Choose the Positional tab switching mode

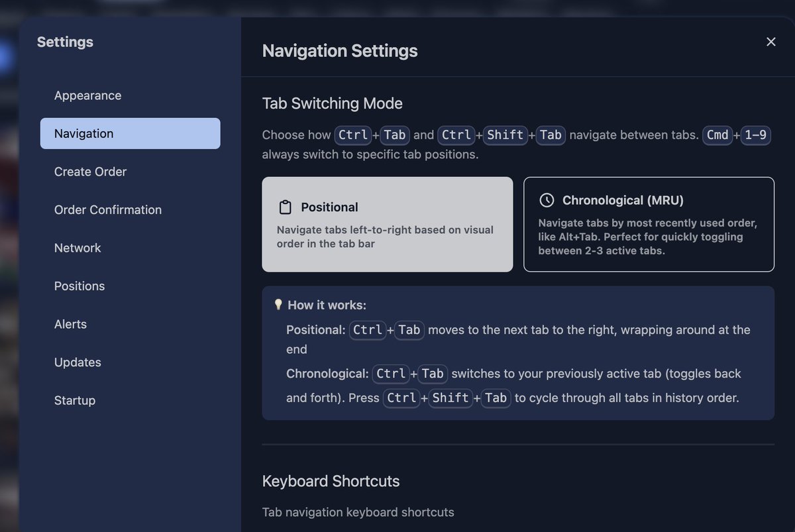[x=388, y=224]
